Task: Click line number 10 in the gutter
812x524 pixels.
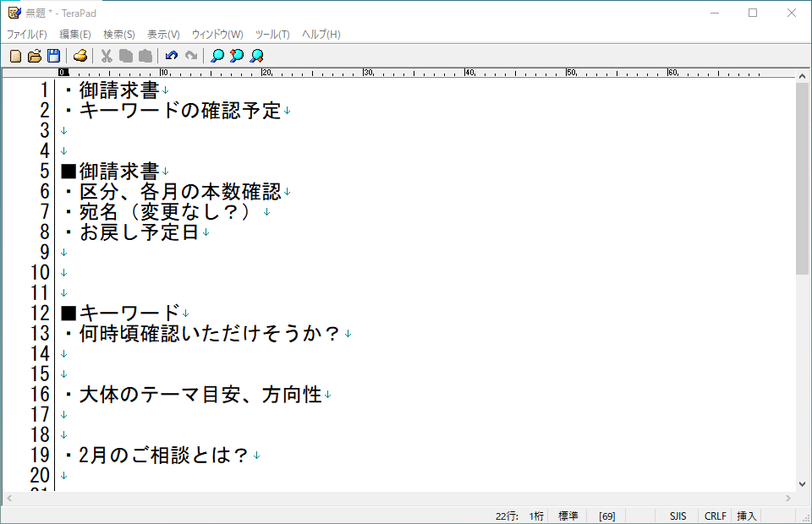Action: (x=40, y=273)
